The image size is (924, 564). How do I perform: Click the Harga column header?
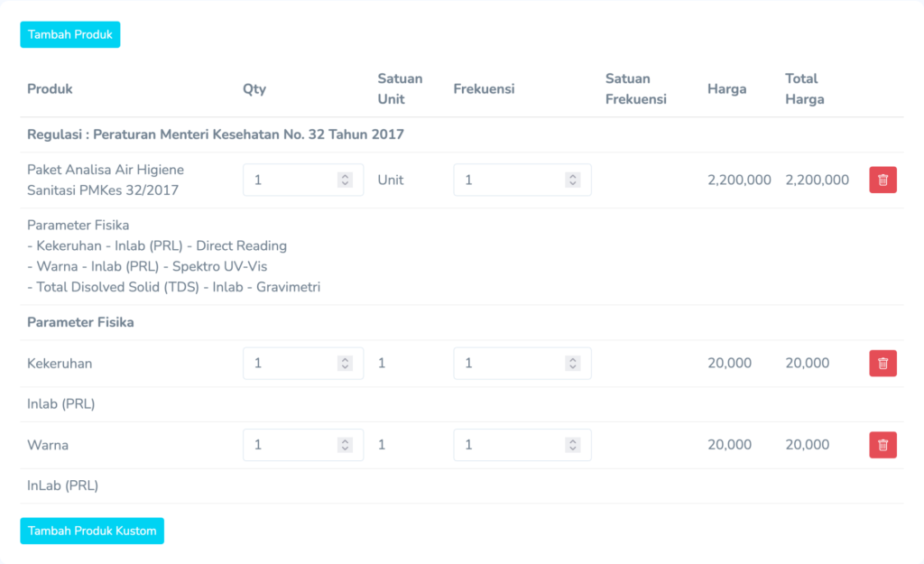(726, 88)
